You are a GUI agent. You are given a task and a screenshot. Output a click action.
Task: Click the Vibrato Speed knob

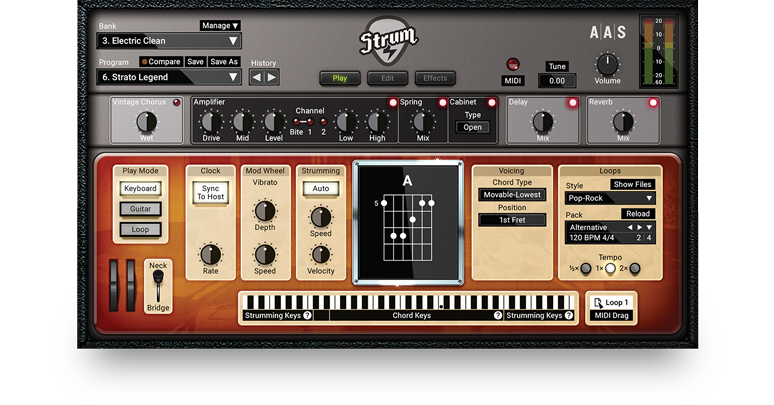(x=265, y=254)
